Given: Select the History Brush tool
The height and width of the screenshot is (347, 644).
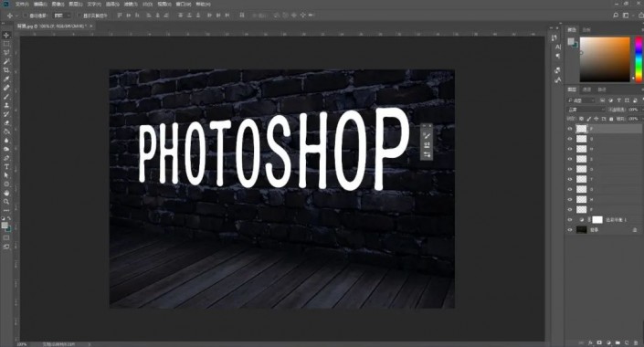Looking at the screenshot, I should point(6,114).
